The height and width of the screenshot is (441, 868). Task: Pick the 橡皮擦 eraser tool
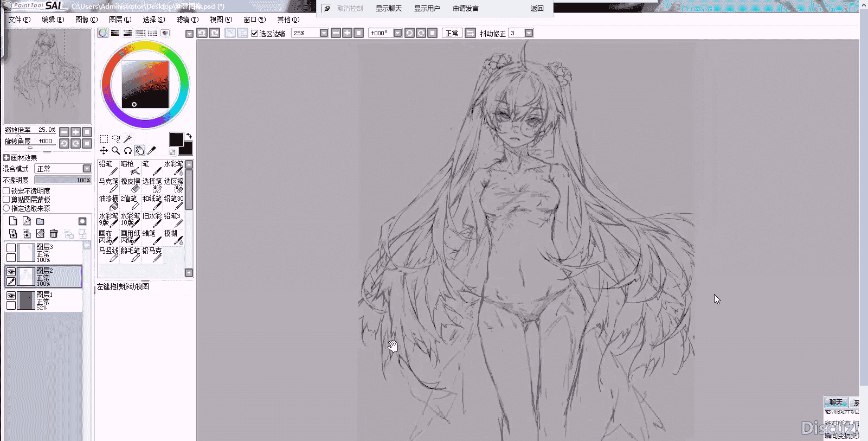130,185
